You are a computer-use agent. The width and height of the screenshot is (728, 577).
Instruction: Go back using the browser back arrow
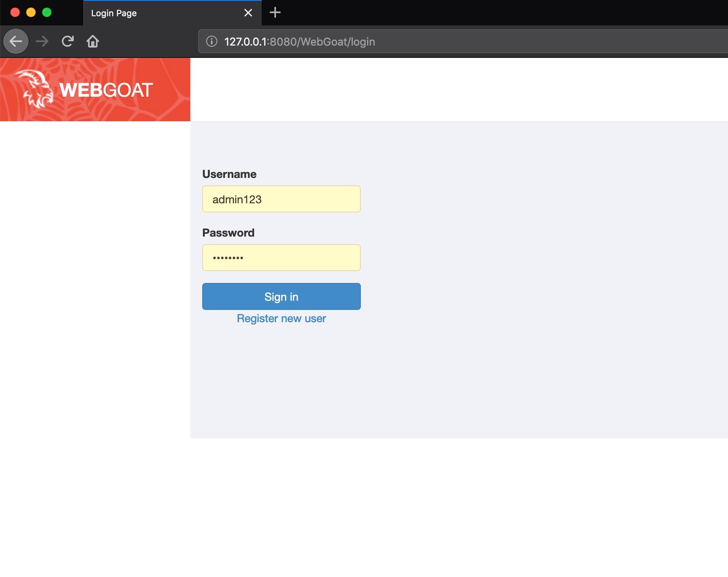[16, 41]
